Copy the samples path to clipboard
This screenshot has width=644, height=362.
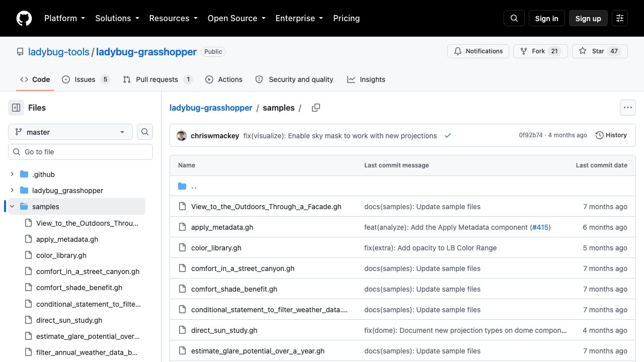click(x=316, y=108)
